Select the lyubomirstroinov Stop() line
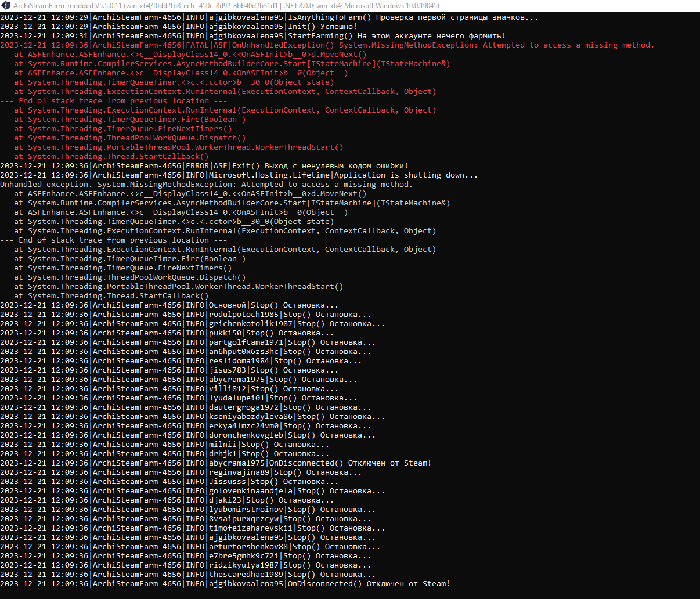 tap(188, 510)
